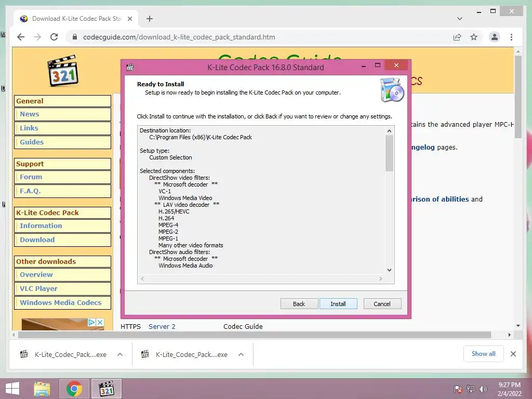Open File Explorer from taskbar
The height and width of the screenshot is (399, 532).
click(x=42, y=389)
